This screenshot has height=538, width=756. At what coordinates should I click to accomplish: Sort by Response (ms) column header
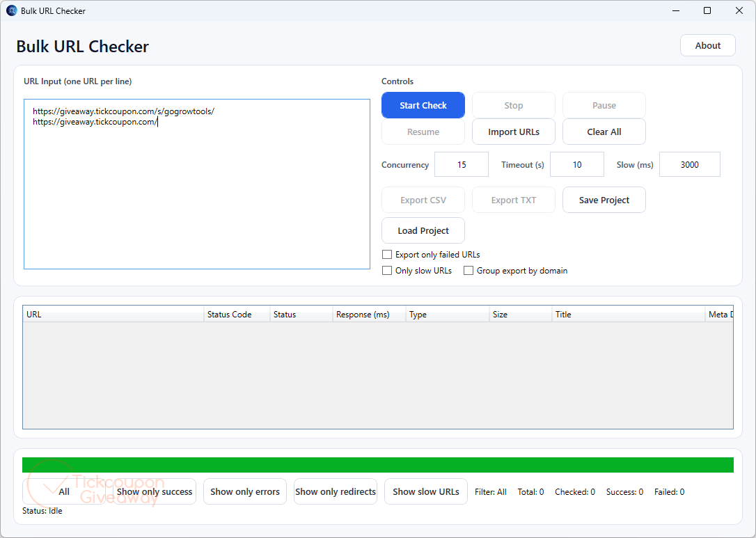369,315
